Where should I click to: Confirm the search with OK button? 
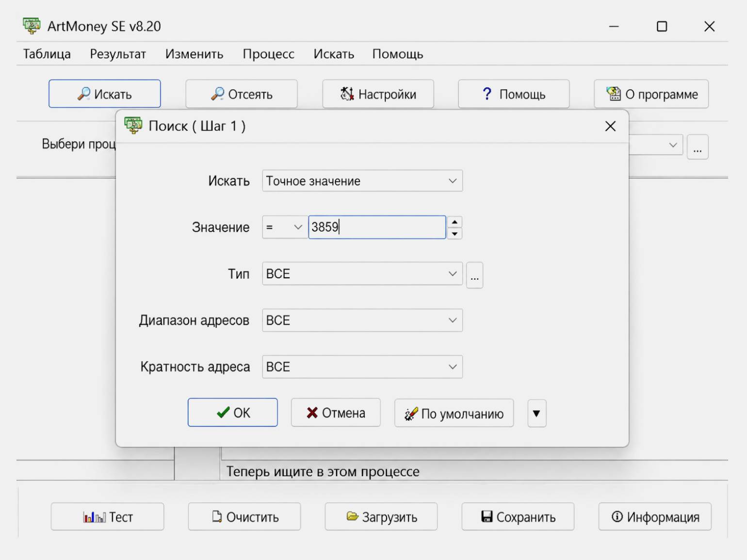click(x=233, y=413)
